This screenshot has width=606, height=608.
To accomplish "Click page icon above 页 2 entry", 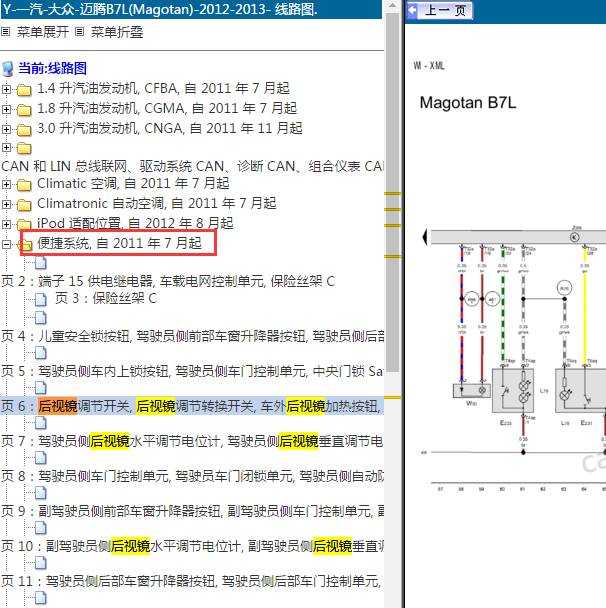I will click(x=41, y=263).
